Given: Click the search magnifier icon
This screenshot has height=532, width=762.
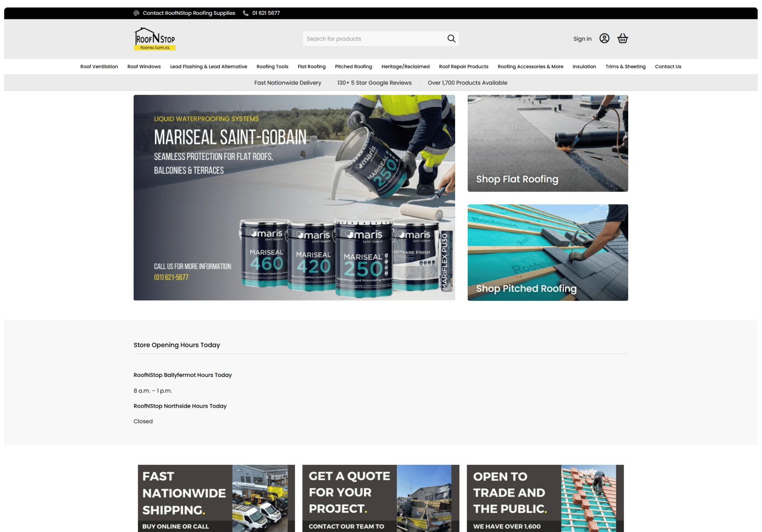Looking at the screenshot, I should tap(451, 38).
